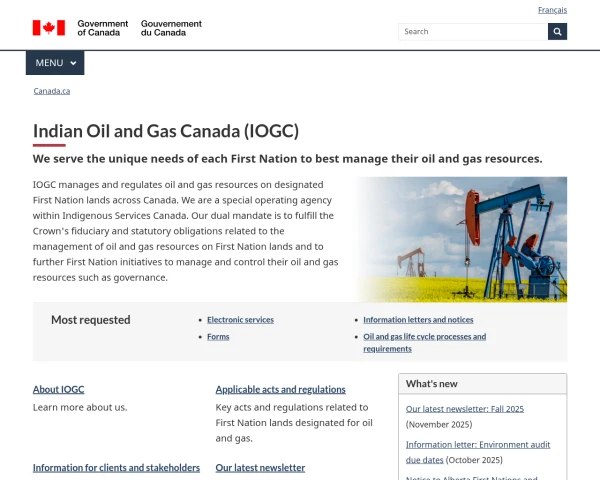This screenshot has width=600, height=480.
Task: Open the Electronic services link
Action: (240, 320)
